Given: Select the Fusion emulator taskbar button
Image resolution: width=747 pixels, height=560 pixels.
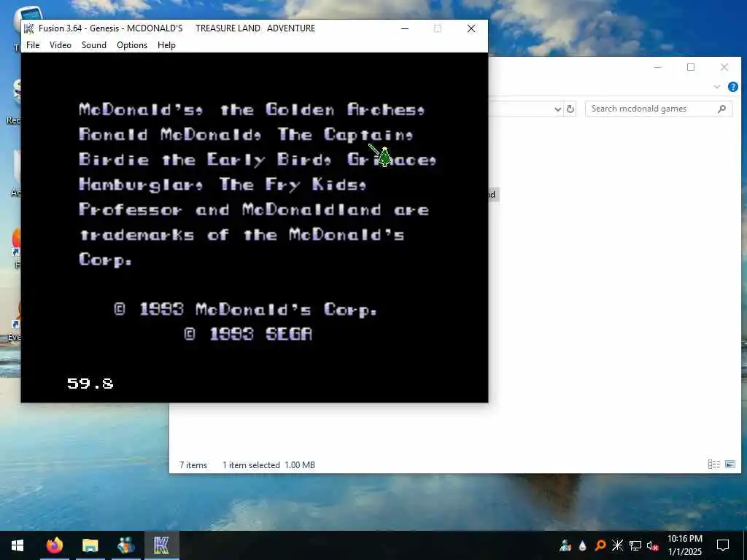Looking at the screenshot, I should pos(161,545).
